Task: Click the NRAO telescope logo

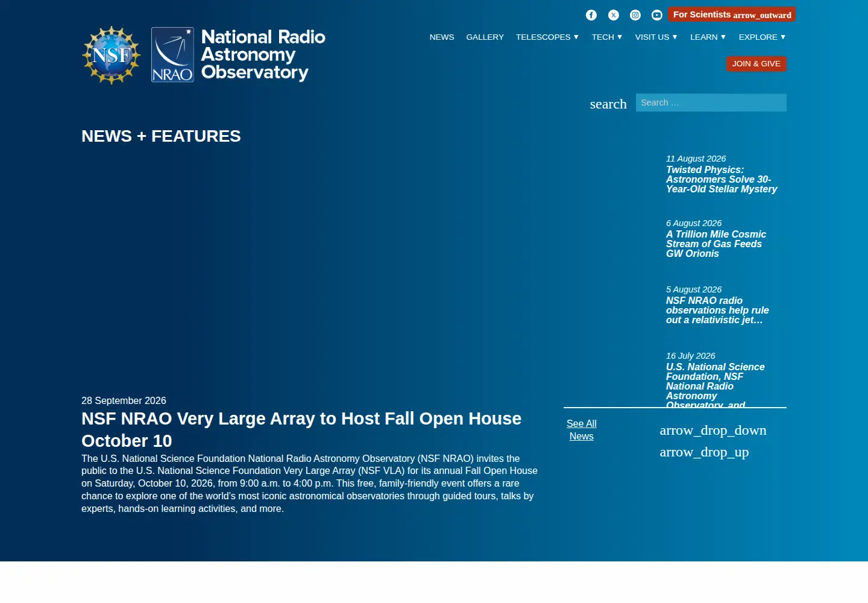Action: pyautogui.click(x=172, y=55)
